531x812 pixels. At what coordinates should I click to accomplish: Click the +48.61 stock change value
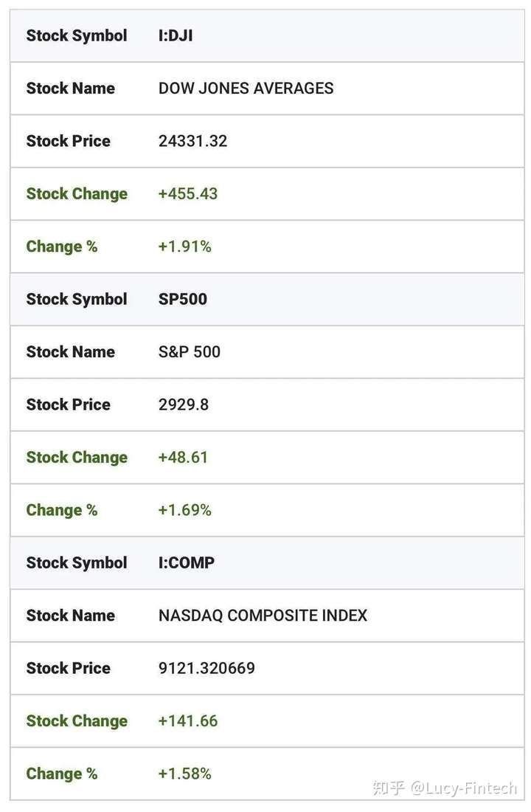183,457
